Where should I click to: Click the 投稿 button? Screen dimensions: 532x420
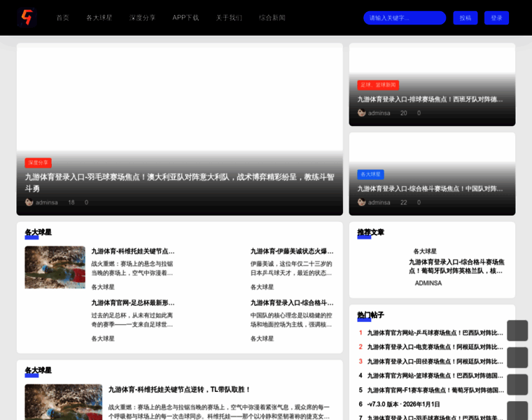[x=465, y=18]
